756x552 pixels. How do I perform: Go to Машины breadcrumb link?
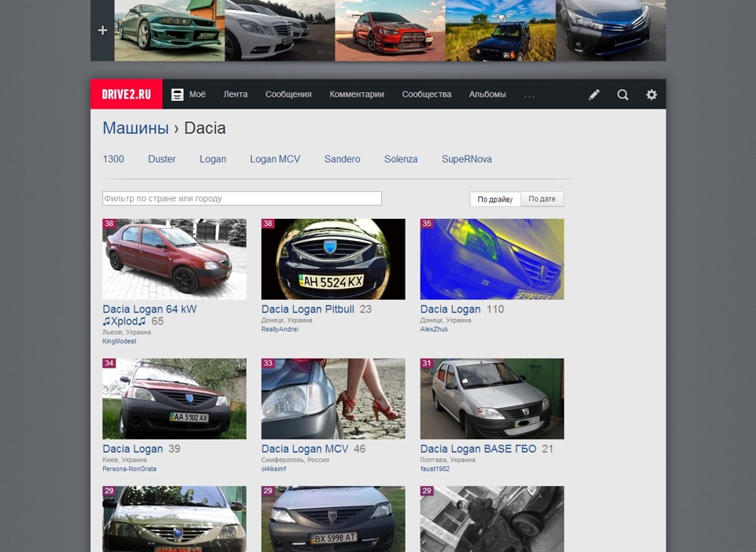coord(135,128)
